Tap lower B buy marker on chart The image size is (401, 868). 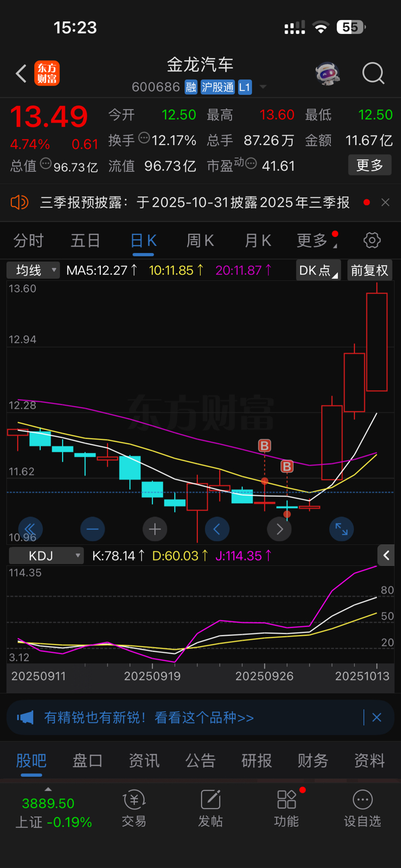pos(287,466)
